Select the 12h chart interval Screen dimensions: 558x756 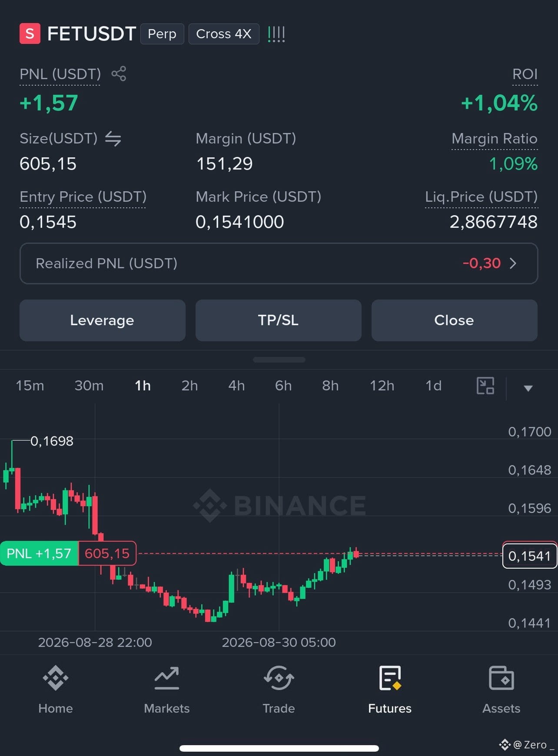[x=382, y=386]
